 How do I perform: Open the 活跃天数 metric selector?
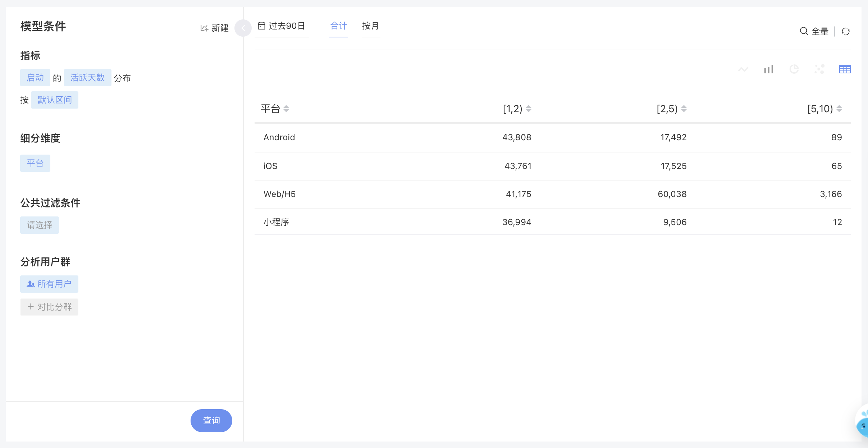(87, 78)
